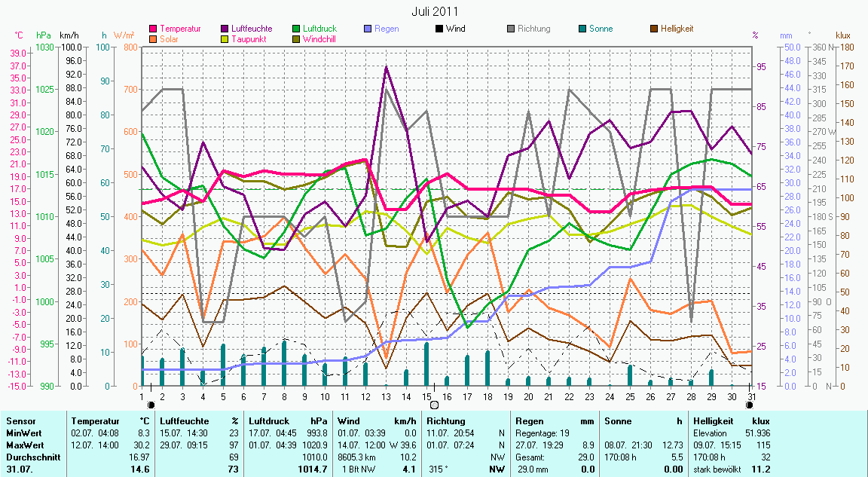
Task: Click the black Wind legend swatch
Action: (440, 29)
